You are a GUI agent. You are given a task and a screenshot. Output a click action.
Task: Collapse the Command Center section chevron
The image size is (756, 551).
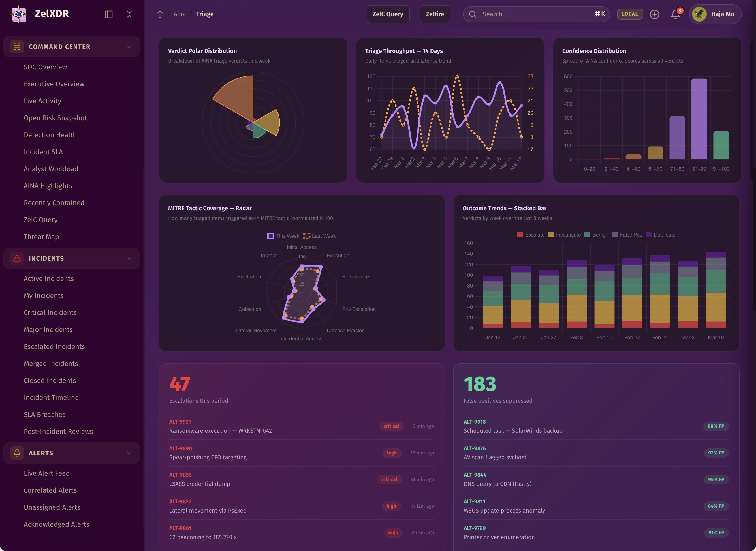coord(129,47)
